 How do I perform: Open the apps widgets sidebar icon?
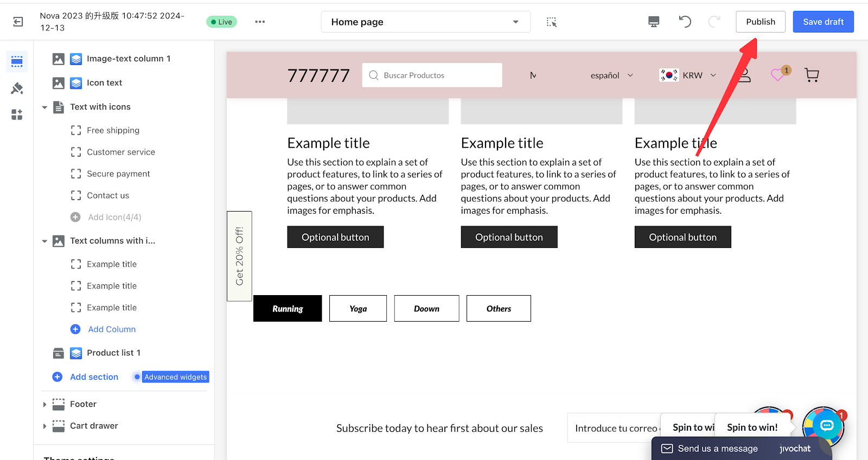(x=17, y=114)
